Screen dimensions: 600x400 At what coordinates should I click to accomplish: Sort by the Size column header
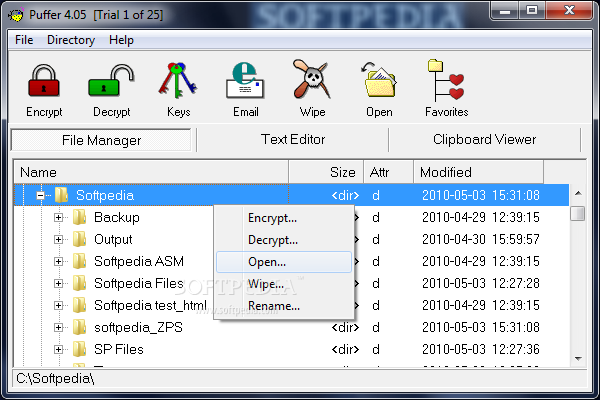coord(326,172)
